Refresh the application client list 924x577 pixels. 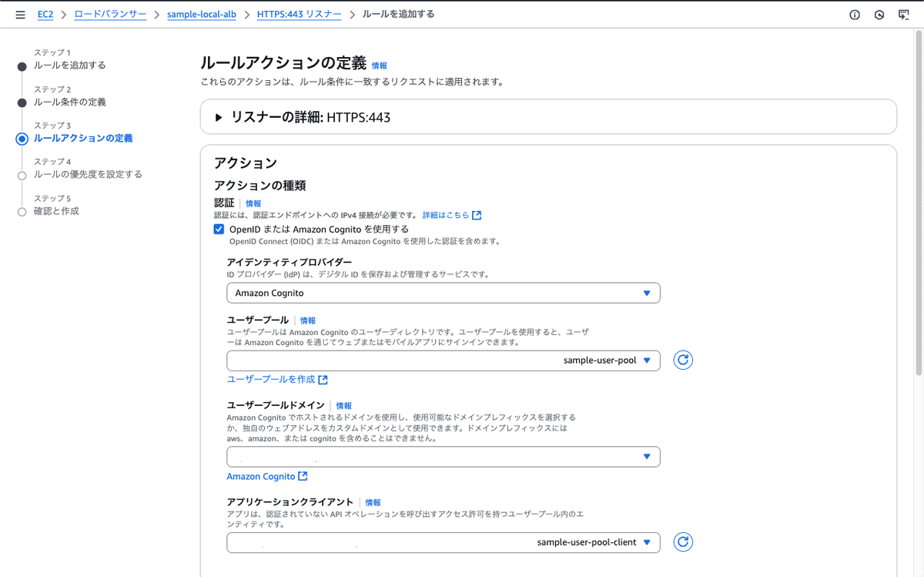pyautogui.click(x=683, y=542)
